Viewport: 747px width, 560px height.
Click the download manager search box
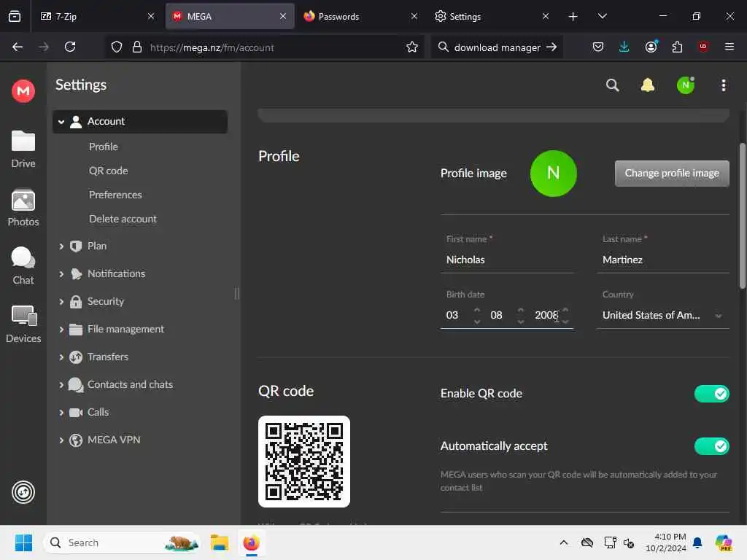tap(496, 47)
